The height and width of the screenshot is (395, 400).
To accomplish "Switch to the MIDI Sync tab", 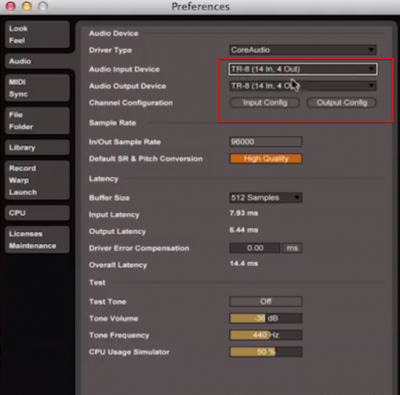I will [37, 88].
